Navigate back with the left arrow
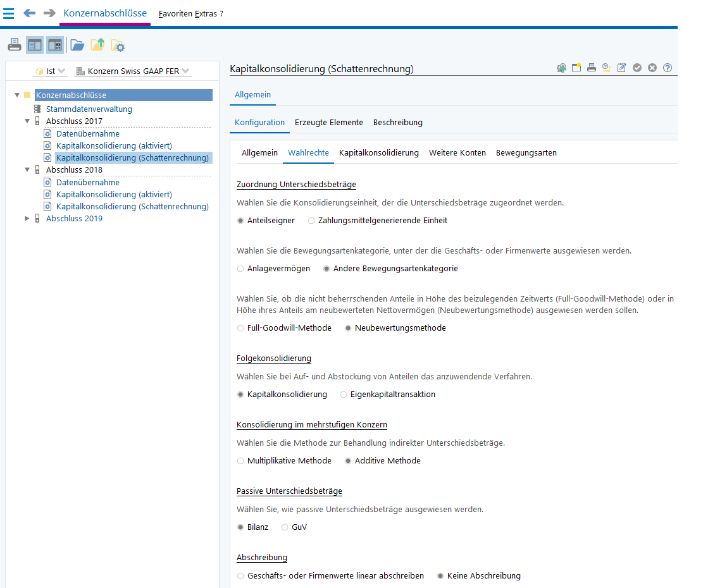Viewport: 715px width, 588px height. [29, 13]
